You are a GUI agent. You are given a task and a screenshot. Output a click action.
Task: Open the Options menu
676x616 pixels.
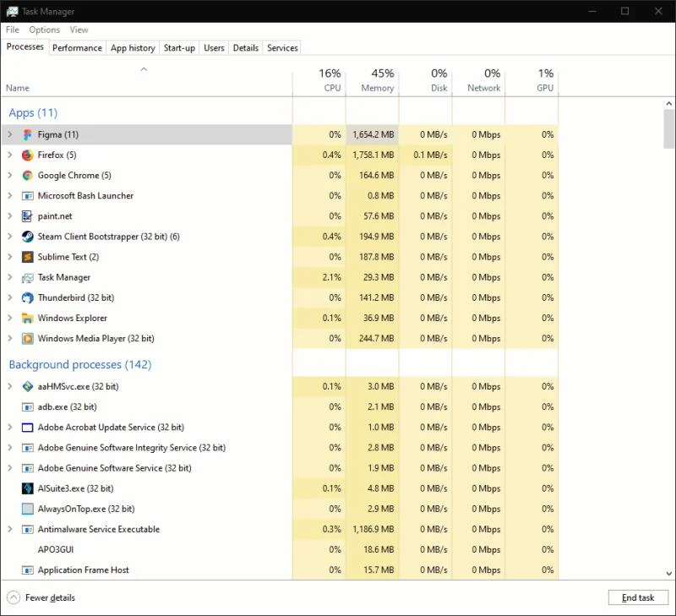pyautogui.click(x=45, y=30)
